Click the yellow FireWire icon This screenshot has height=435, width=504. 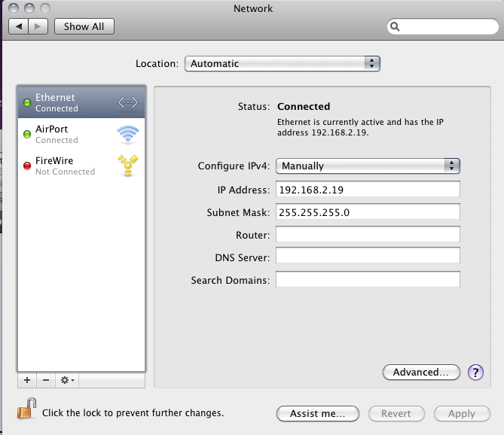[128, 166]
